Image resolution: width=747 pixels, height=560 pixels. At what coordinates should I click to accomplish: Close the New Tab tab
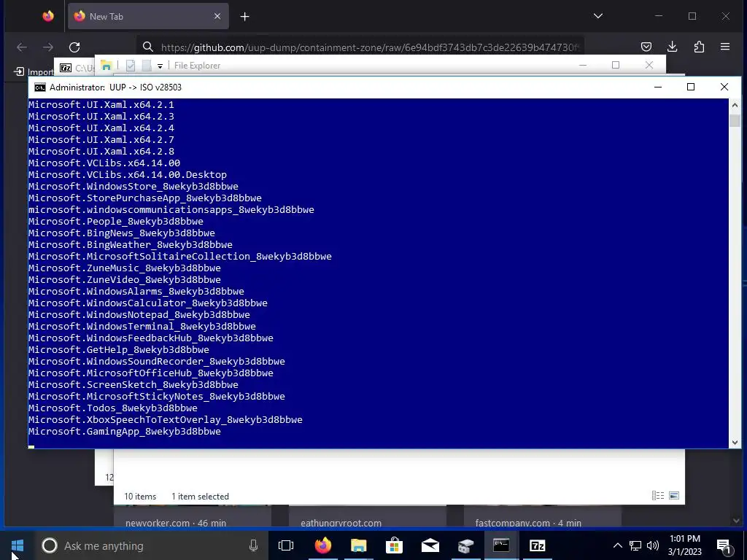[x=217, y=16]
